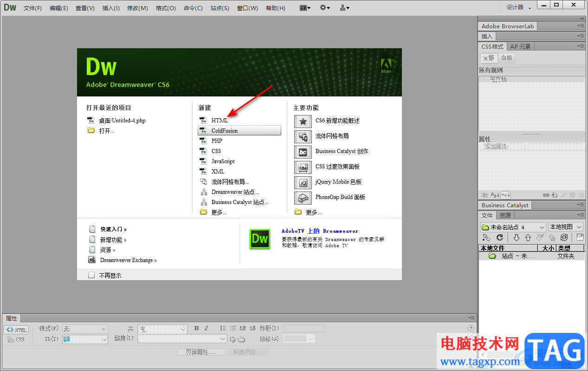The height and width of the screenshot is (371, 588).
Task: Open the 新增功能 link
Action: [113, 240]
